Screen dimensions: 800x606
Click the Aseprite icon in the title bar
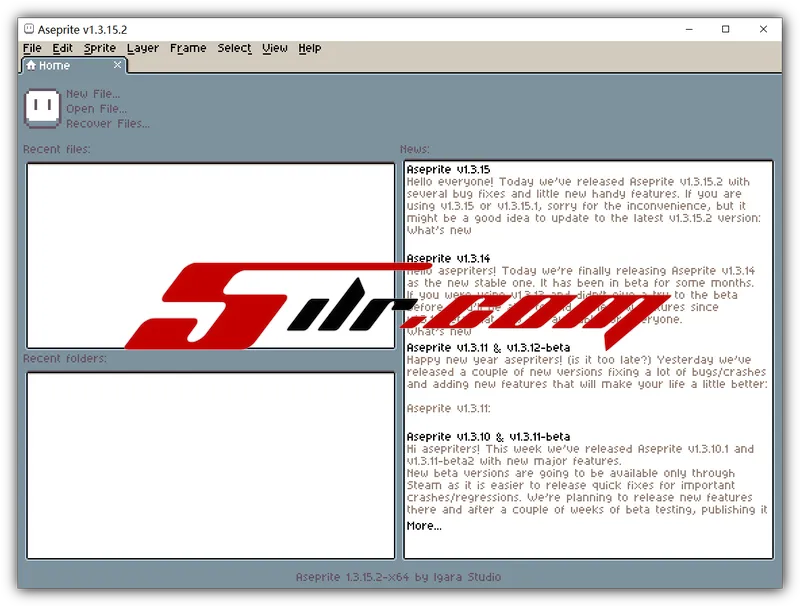click(29, 29)
